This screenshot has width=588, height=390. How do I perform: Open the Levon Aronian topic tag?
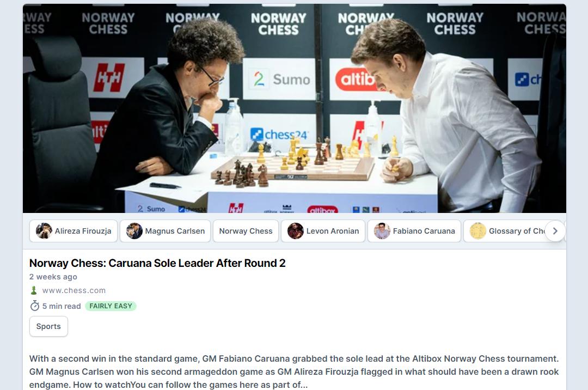[323, 231]
